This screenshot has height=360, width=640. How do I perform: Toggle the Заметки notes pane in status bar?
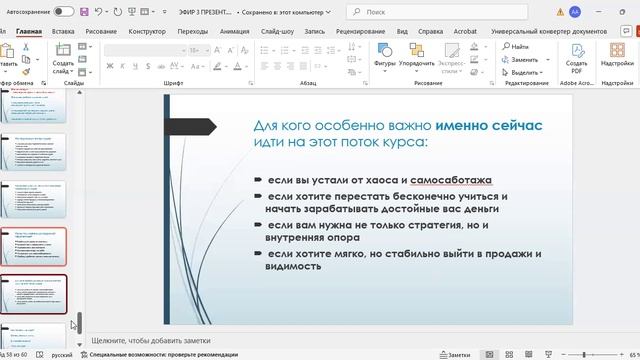point(455,355)
